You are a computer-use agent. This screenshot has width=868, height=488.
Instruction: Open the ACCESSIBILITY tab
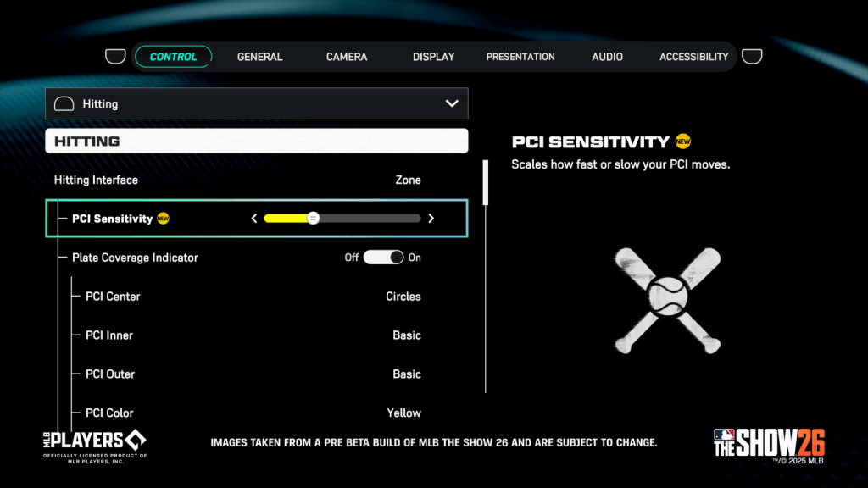pyautogui.click(x=693, y=56)
